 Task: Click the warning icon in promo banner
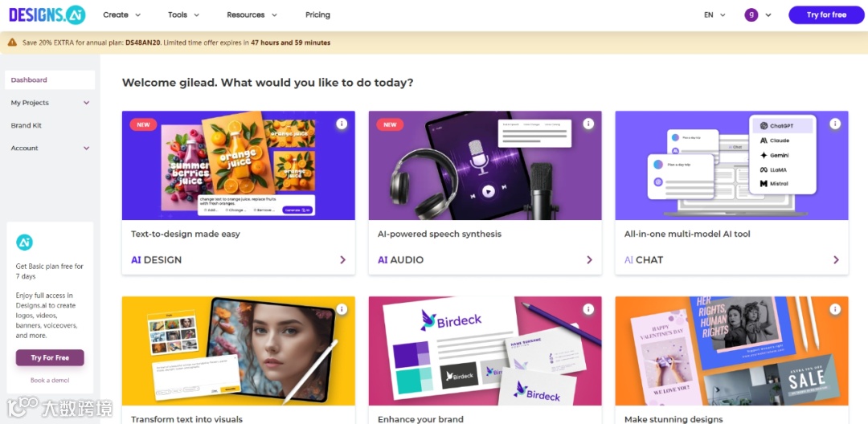pos(12,42)
